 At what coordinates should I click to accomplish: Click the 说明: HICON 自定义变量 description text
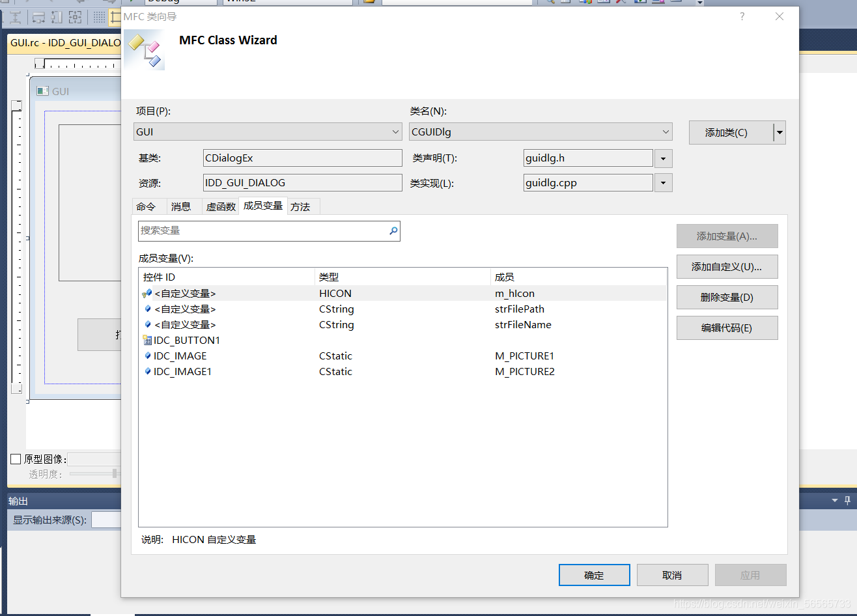coord(199,540)
